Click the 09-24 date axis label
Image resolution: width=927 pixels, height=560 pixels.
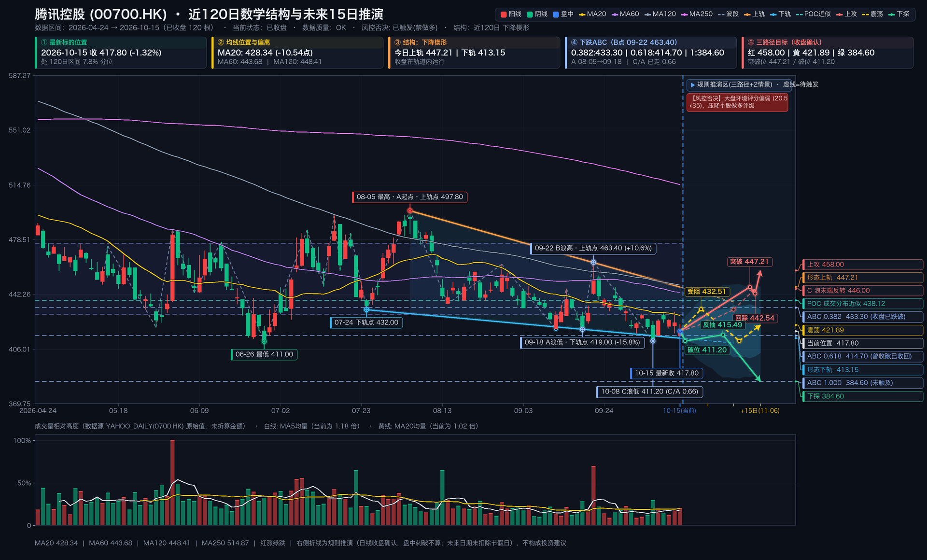click(604, 411)
